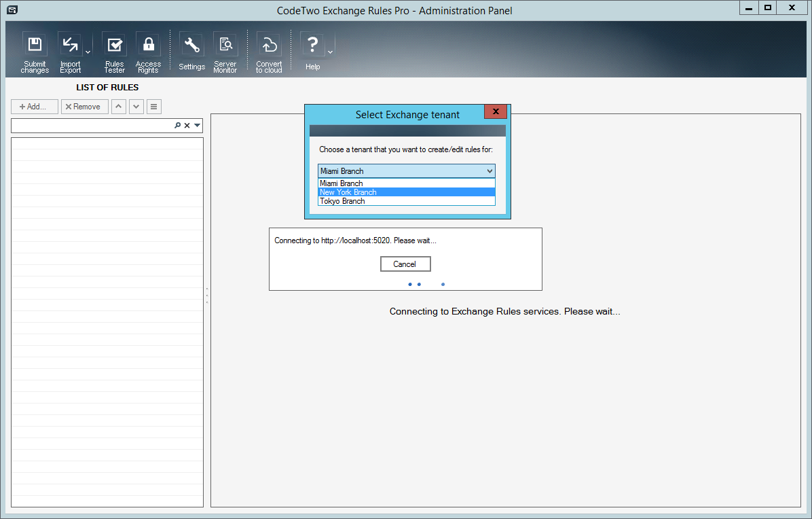This screenshot has height=519, width=812.
Task: Choose New York Branch tenant option
Action: [x=407, y=192]
